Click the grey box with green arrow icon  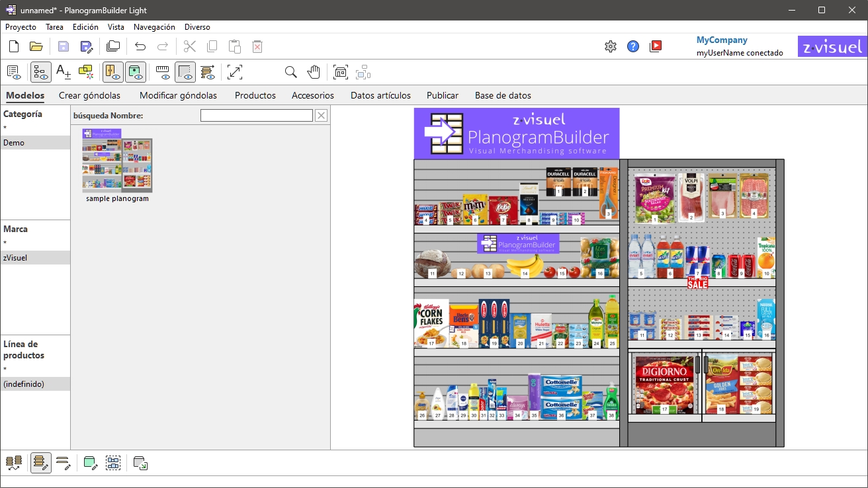[x=140, y=463]
